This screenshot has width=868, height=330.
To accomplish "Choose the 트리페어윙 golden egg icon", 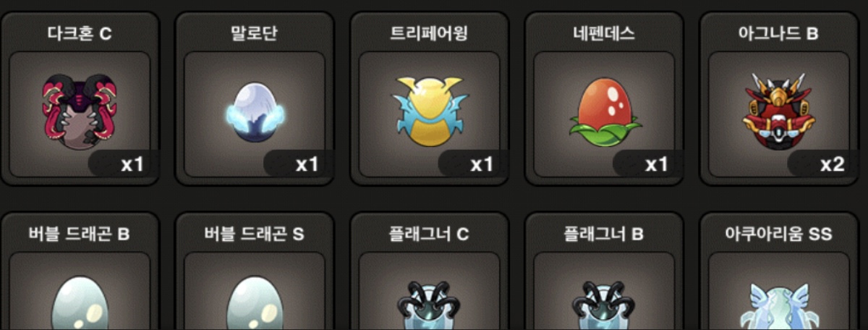I will (430, 107).
